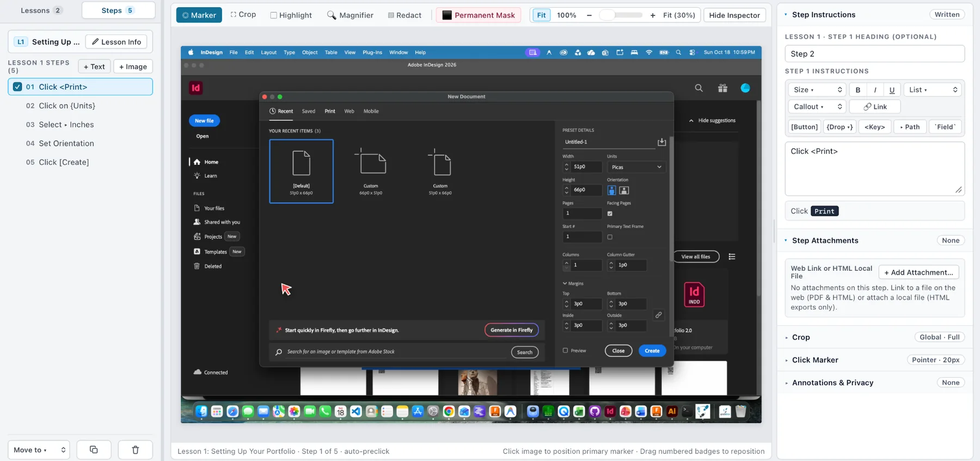Select the Marker tool
This screenshot has height=461, width=980.
pos(199,15)
